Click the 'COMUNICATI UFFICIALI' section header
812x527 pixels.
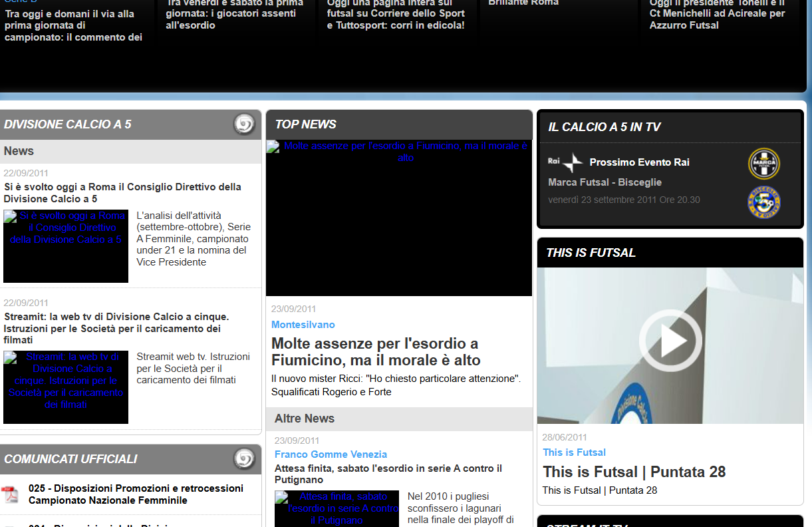(x=70, y=459)
